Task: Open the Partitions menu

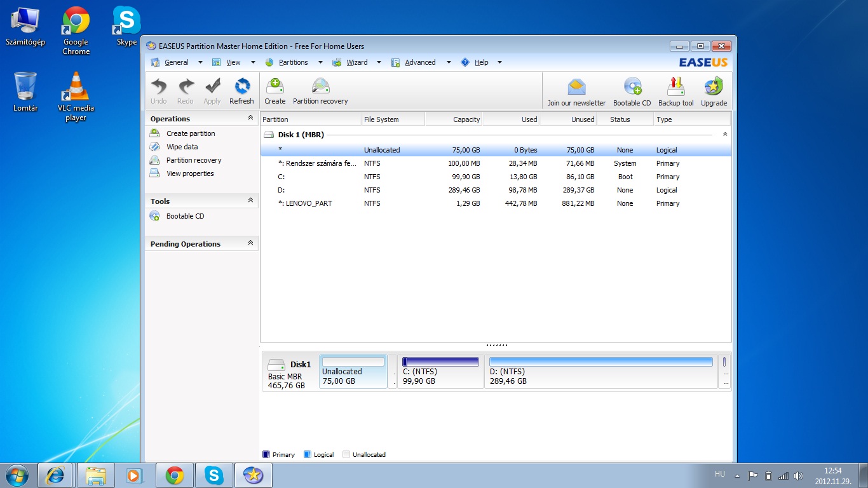Action: tap(293, 62)
